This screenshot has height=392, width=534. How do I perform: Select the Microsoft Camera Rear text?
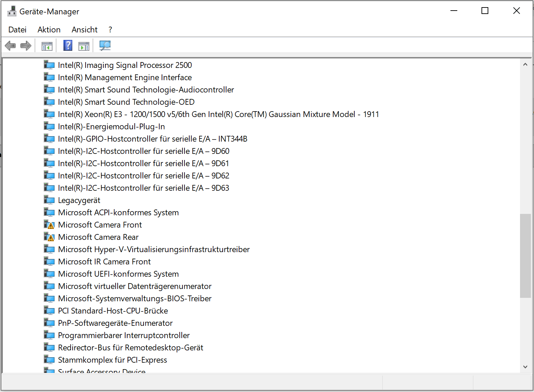click(x=98, y=237)
